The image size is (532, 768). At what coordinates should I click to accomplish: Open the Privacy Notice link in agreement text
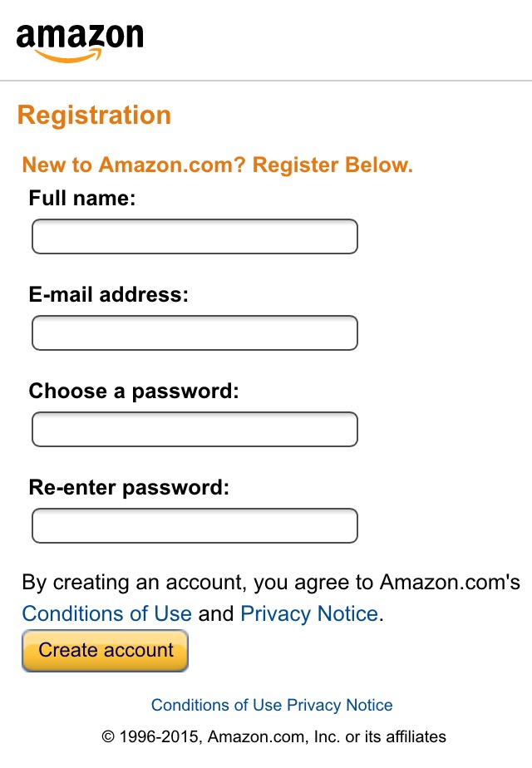(x=308, y=613)
